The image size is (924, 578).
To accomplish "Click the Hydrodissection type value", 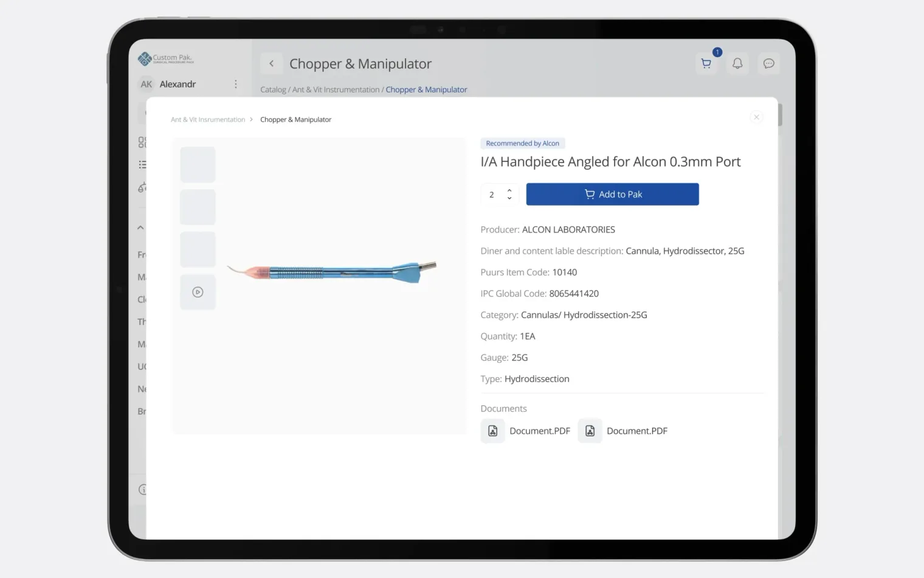I will (537, 378).
